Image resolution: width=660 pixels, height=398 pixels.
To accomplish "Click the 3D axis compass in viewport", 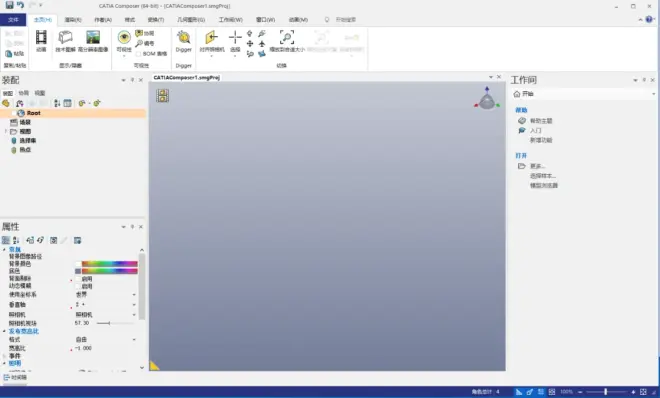I will pos(487,98).
